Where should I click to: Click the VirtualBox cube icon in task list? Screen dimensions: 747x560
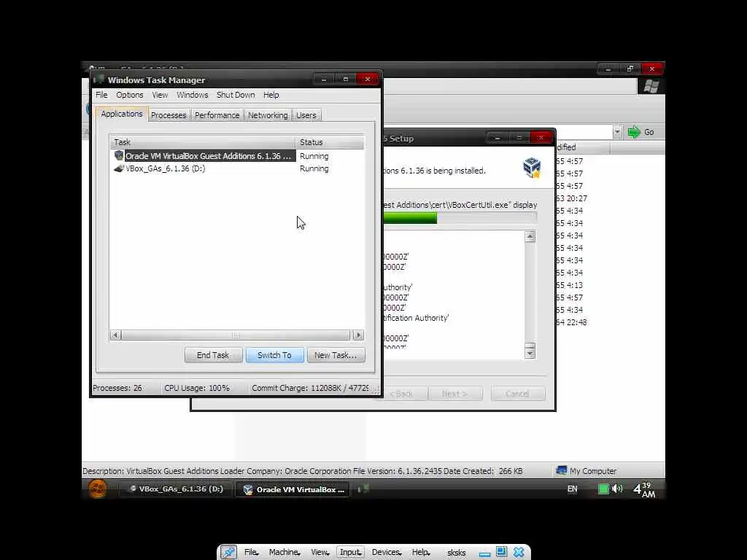[119, 155]
